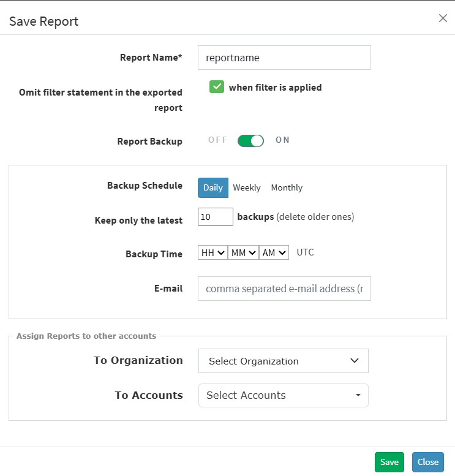Click the Select Organization chevron arrow
Image resolution: width=455 pixels, height=476 pixels.
point(355,361)
